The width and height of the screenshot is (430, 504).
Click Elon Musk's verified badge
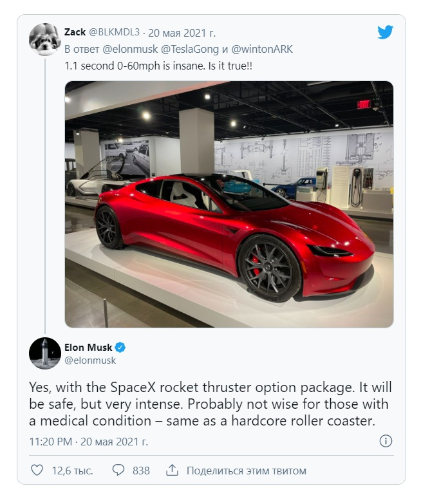coord(120,348)
